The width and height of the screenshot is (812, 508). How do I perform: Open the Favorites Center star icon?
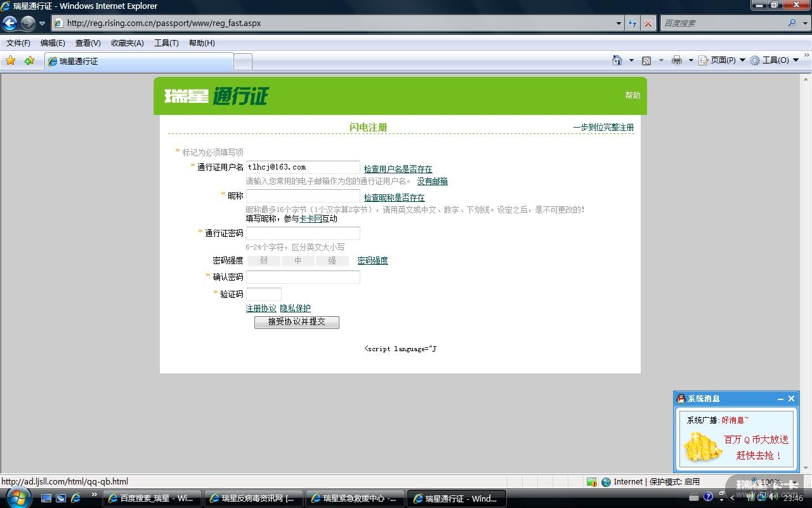point(11,61)
